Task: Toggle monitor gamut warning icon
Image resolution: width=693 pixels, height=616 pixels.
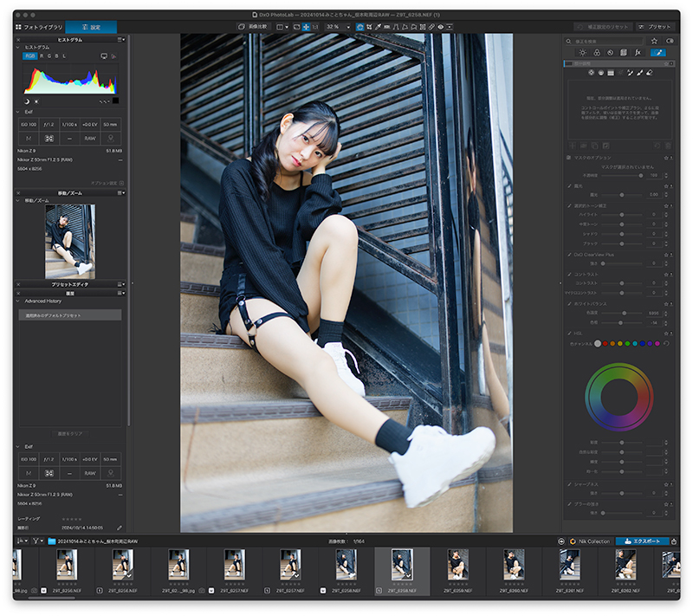Action: point(104,56)
